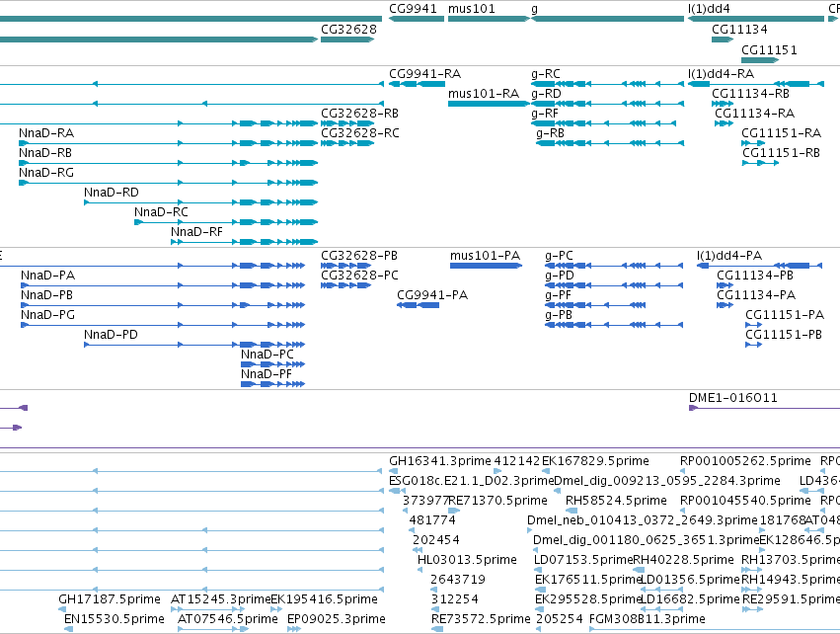This screenshot has height=634, width=840.
Task: Click the CG11134 gene label
Action: (739, 30)
